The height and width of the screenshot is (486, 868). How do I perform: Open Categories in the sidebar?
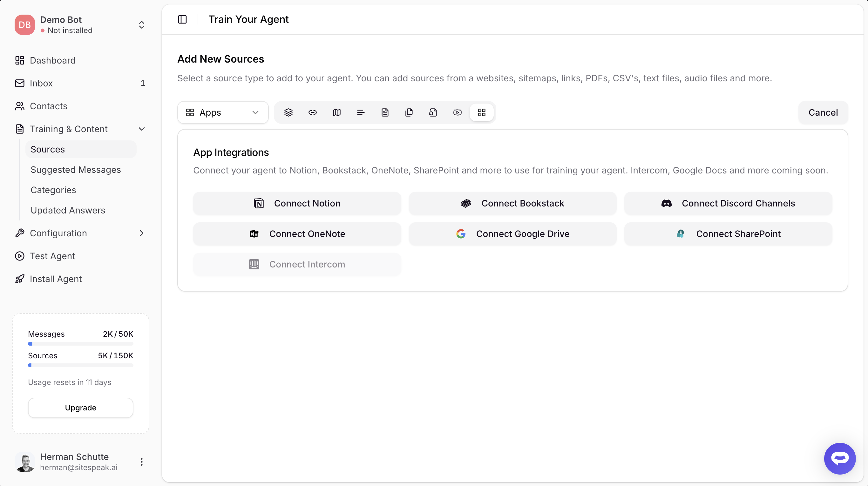coord(53,190)
